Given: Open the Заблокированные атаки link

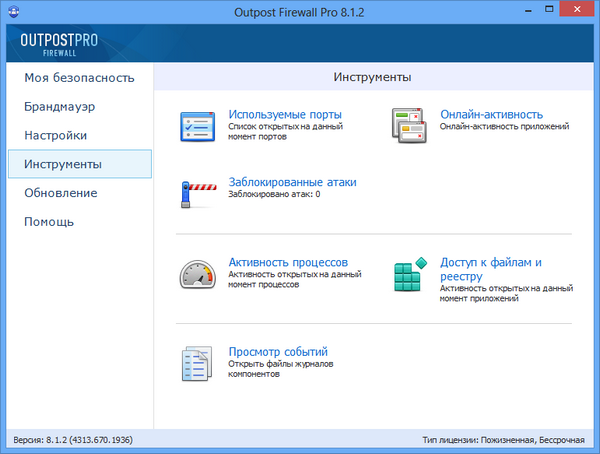Looking at the screenshot, I should tap(292, 182).
